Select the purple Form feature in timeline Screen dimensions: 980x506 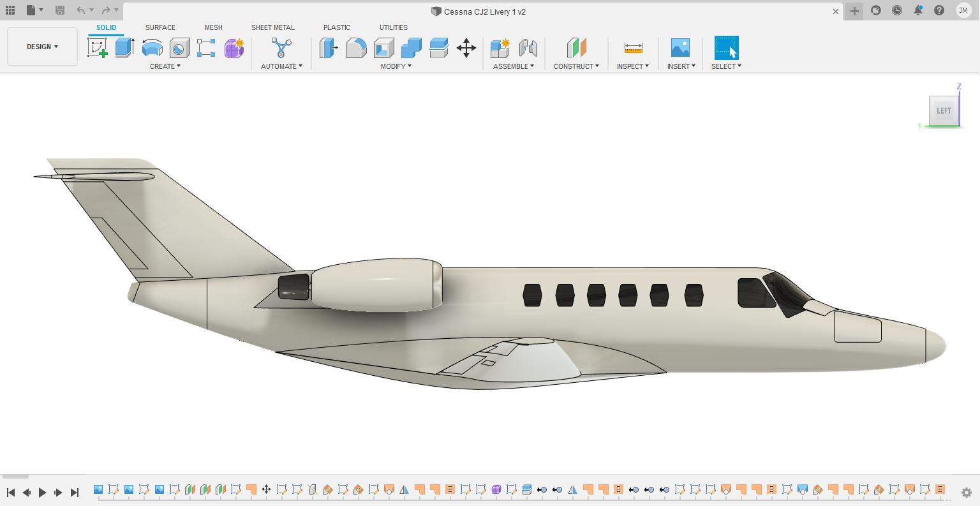(x=496, y=489)
